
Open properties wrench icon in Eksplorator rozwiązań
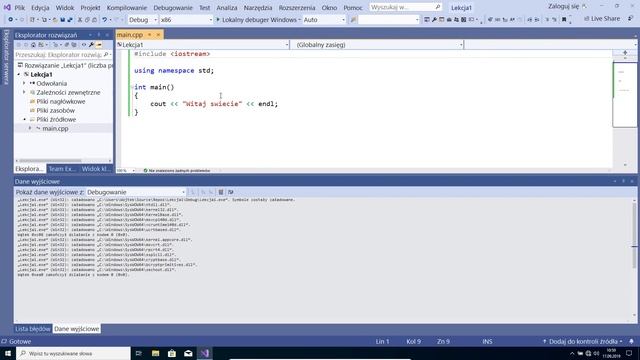[91, 45]
